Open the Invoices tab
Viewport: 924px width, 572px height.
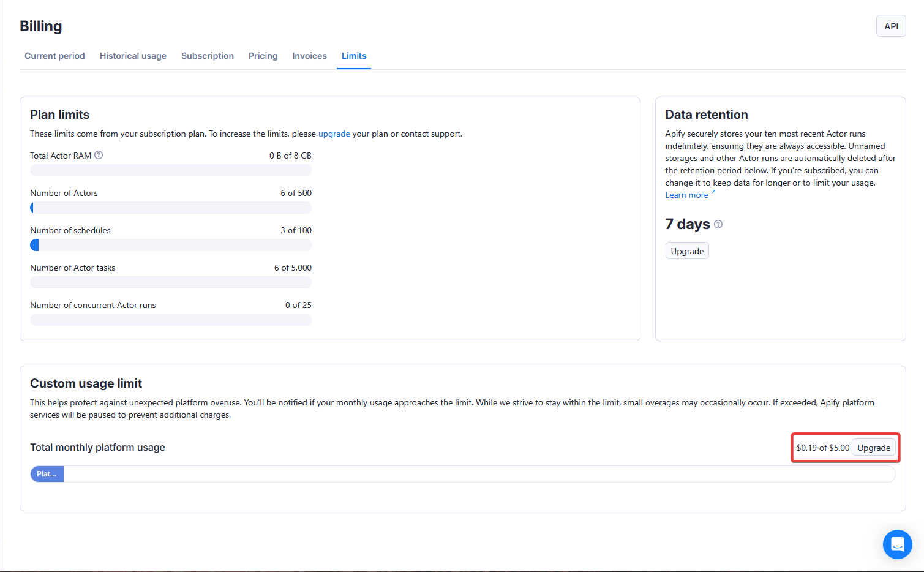(309, 56)
